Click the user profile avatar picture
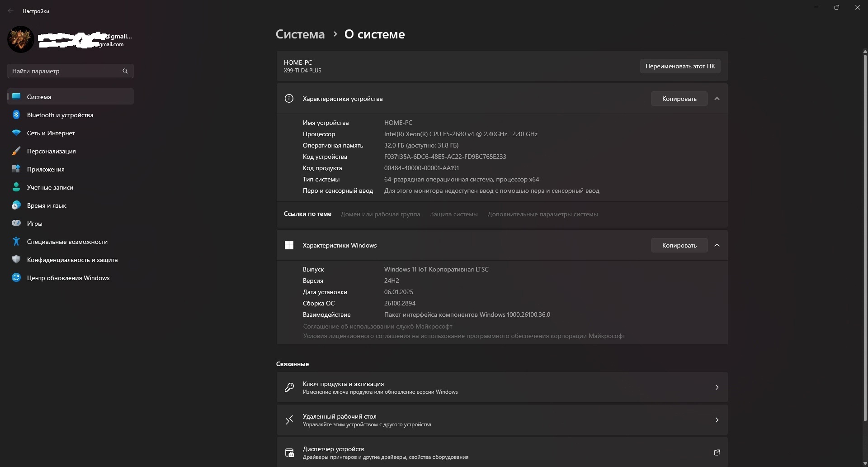 20,39
